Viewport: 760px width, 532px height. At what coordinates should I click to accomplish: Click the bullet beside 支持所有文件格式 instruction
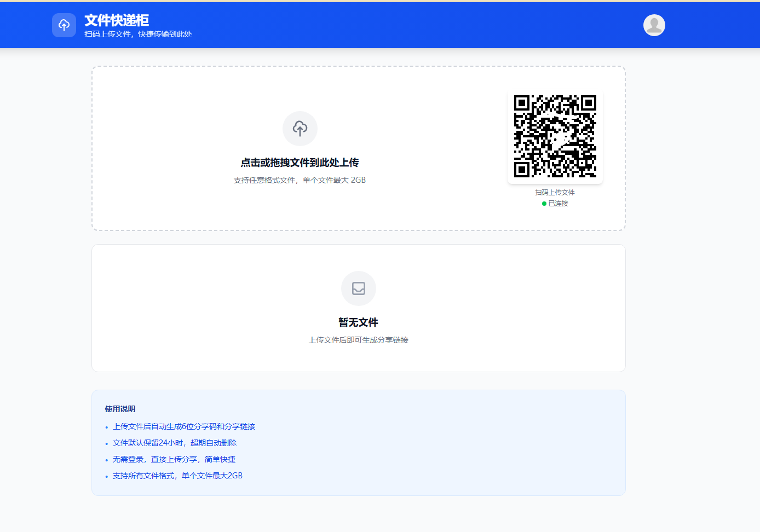pyautogui.click(x=105, y=476)
